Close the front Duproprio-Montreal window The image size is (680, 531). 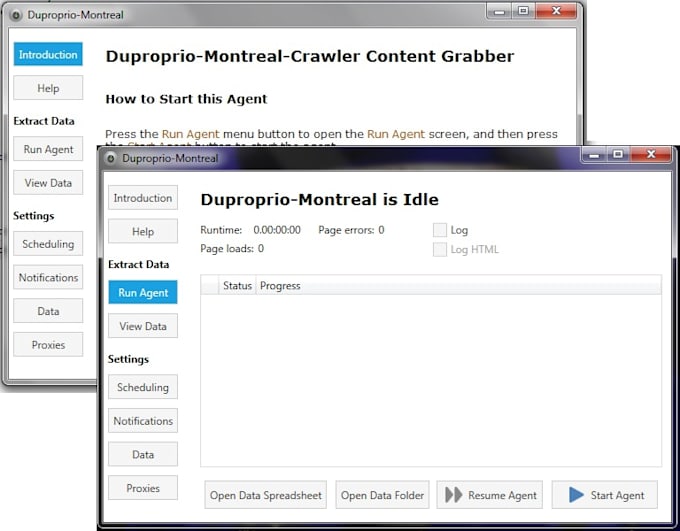[651, 154]
